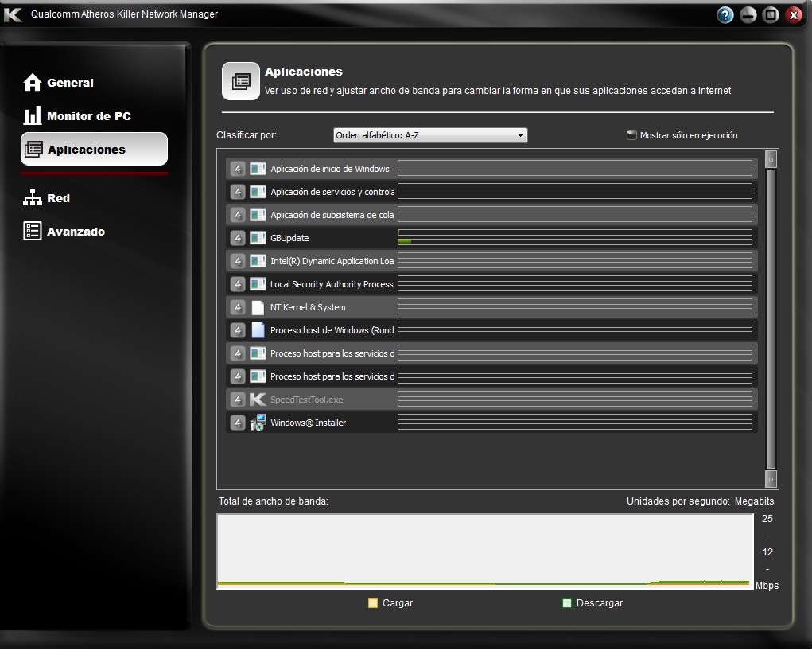Click the Cargar yellow legend swatch
The width and height of the screenshot is (812, 651).
pyautogui.click(x=372, y=602)
